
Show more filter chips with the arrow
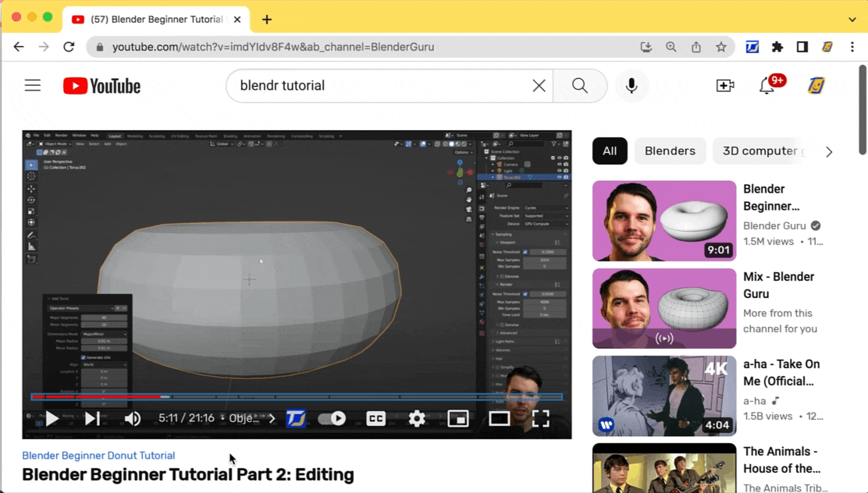pyautogui.click(x=829, y=151)
